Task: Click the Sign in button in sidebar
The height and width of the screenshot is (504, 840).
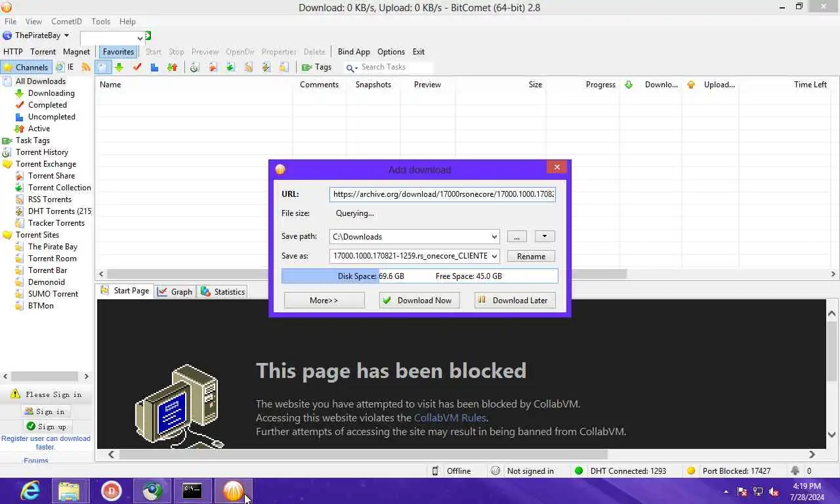Action: (45, 411)
